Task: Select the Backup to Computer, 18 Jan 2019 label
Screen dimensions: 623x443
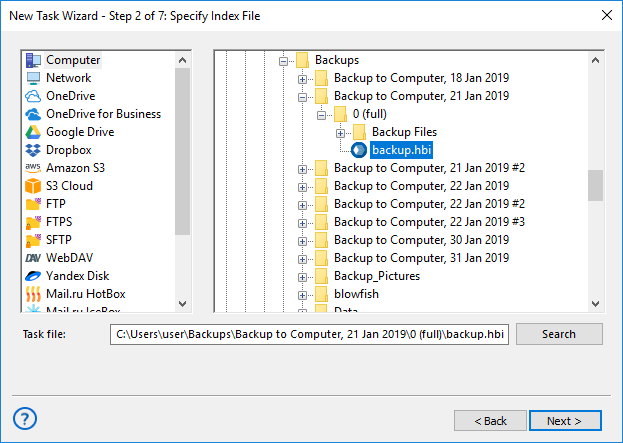Action: (x=421, y=78)
